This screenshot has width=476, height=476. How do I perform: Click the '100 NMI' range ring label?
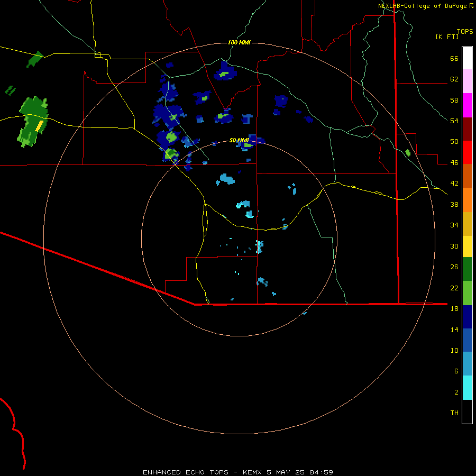point(239,42)
